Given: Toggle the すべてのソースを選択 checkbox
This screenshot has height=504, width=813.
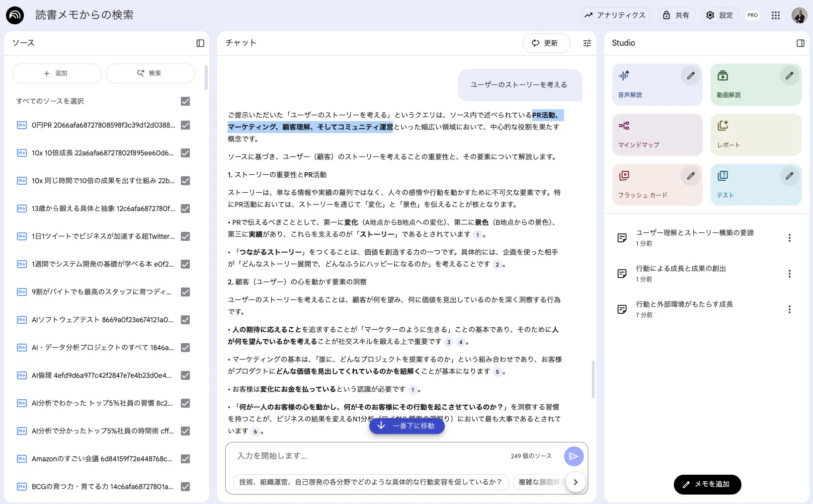Looking at the screenshot, I should [x=185, y=101].
